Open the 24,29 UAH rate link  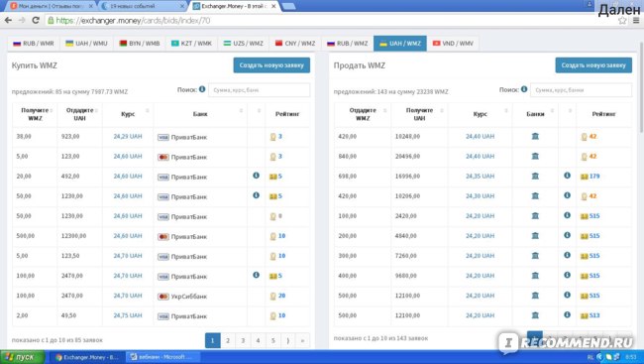coord(128,136)
